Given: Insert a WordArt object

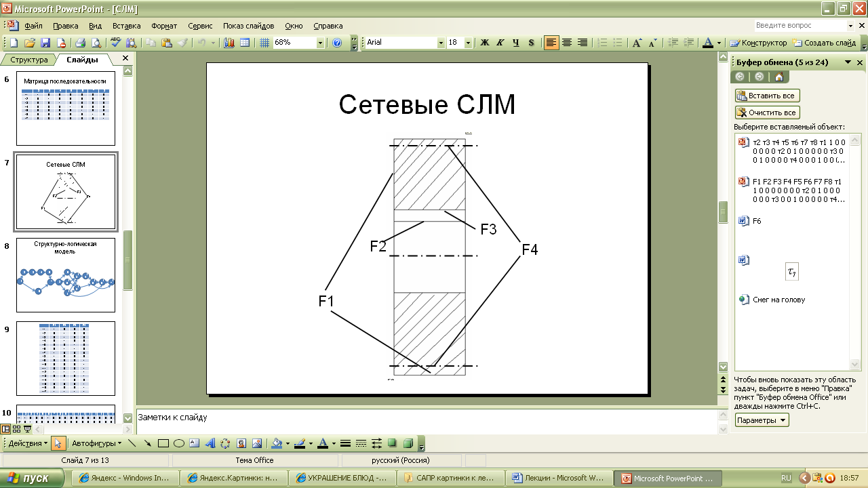Looking at the screenshot, I should (x=210, y=444).
